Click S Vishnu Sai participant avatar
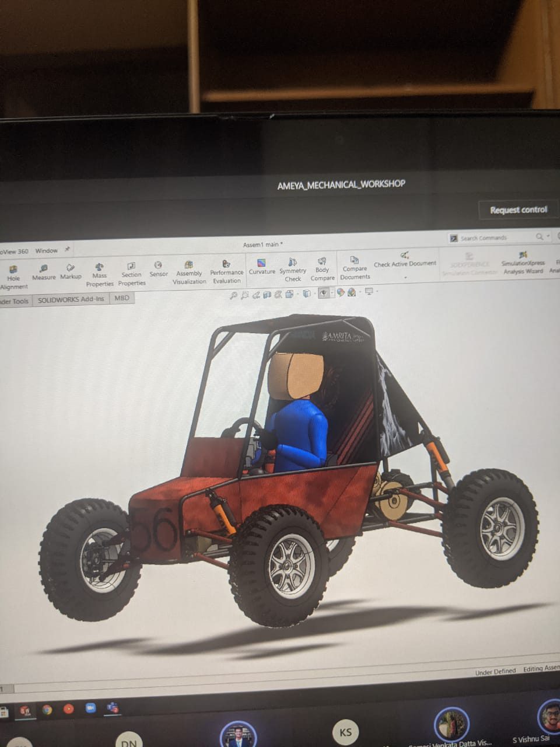Image resolution: width=560 pixels, height=747 pixels. pyautogui.click(x=548, y=716)
